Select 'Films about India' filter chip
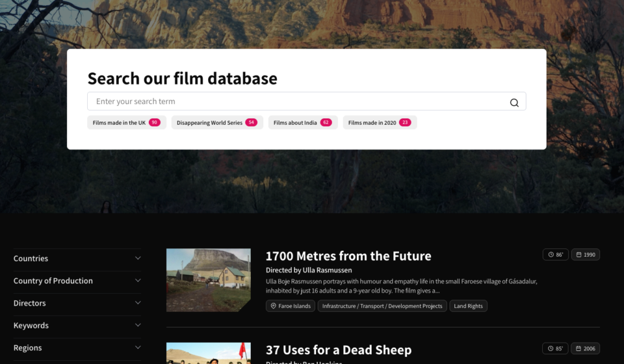The height and width of the screenshot is (364, 624). point(303,123)
